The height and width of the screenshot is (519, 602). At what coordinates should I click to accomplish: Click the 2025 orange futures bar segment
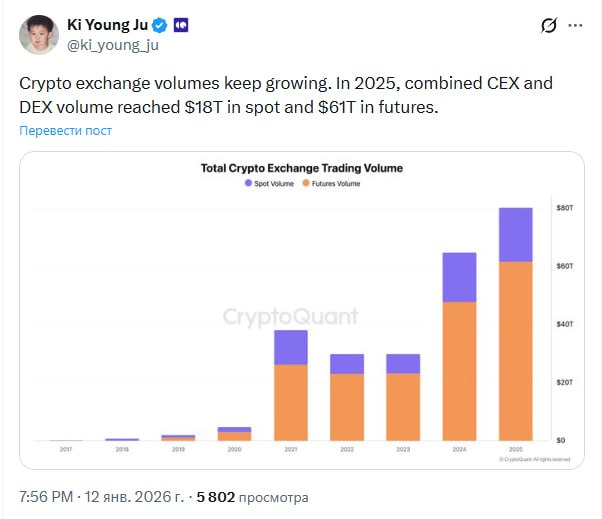515,350
